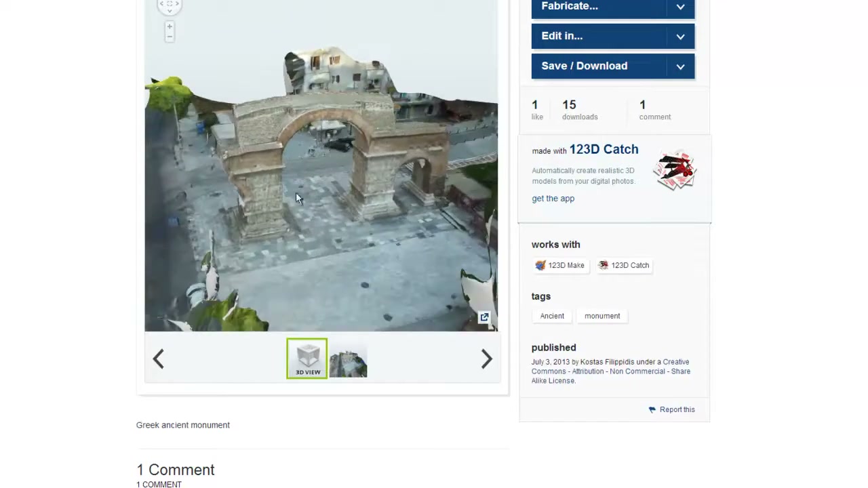Click the tags heading
Screen dimensions: 868x488
[x=541, y=296]
